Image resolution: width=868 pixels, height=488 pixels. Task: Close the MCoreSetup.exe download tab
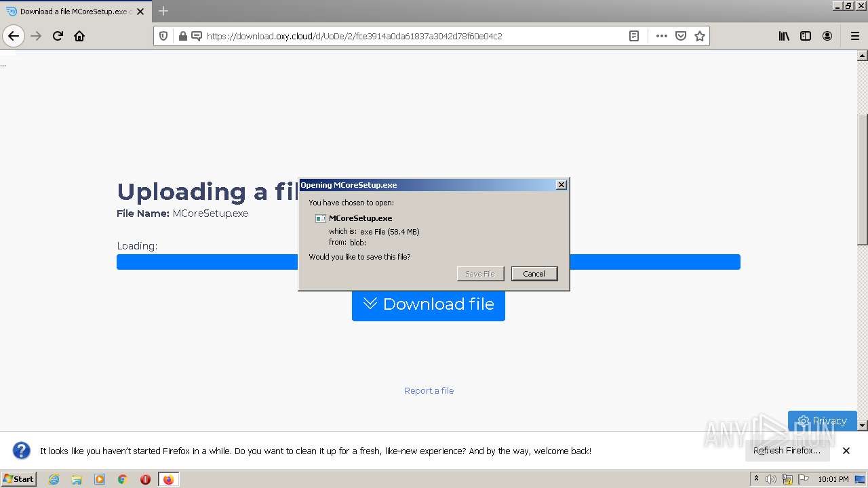[x=140, y=12]
